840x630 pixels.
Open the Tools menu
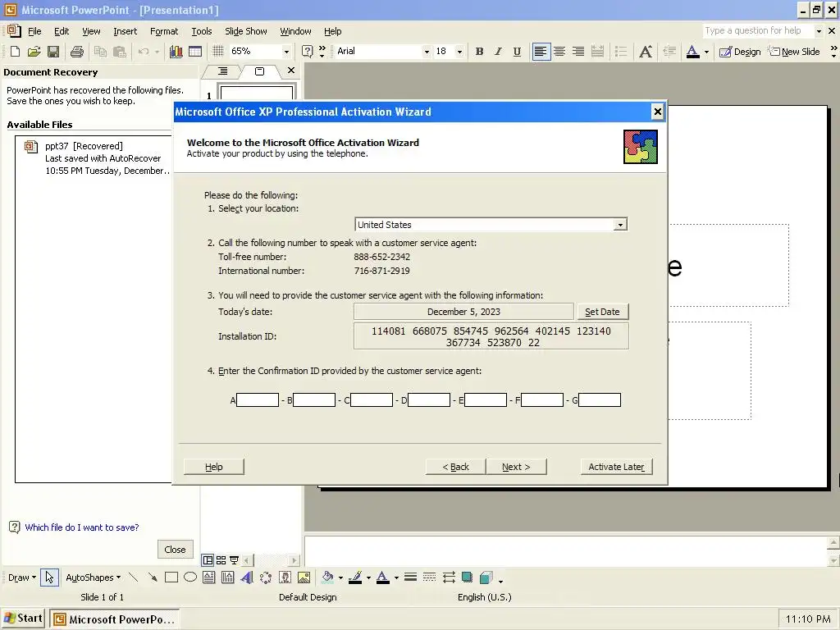tap(202, 31)
